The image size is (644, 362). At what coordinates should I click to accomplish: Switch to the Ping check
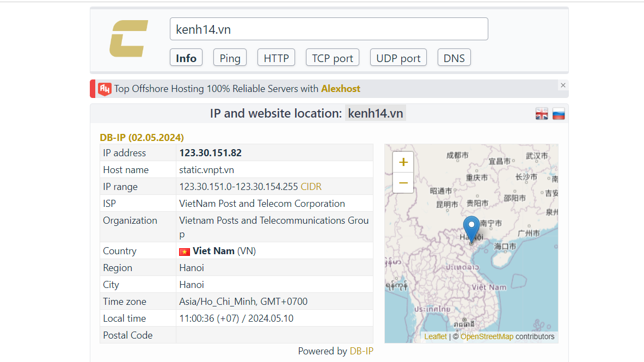[x=229, y=57]
